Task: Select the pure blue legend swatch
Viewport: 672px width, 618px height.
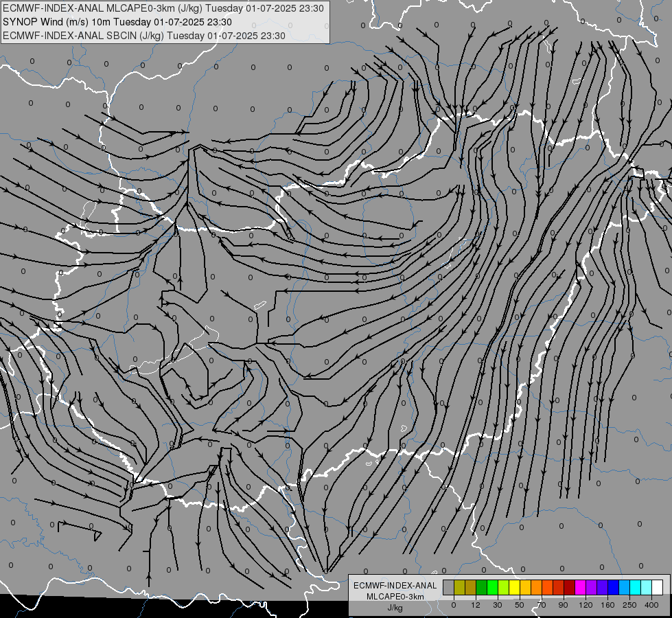Action: coord(614,587)
